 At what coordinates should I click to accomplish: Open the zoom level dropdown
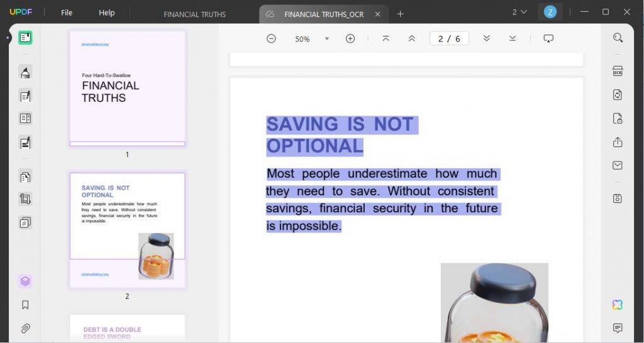pos(327,39)
